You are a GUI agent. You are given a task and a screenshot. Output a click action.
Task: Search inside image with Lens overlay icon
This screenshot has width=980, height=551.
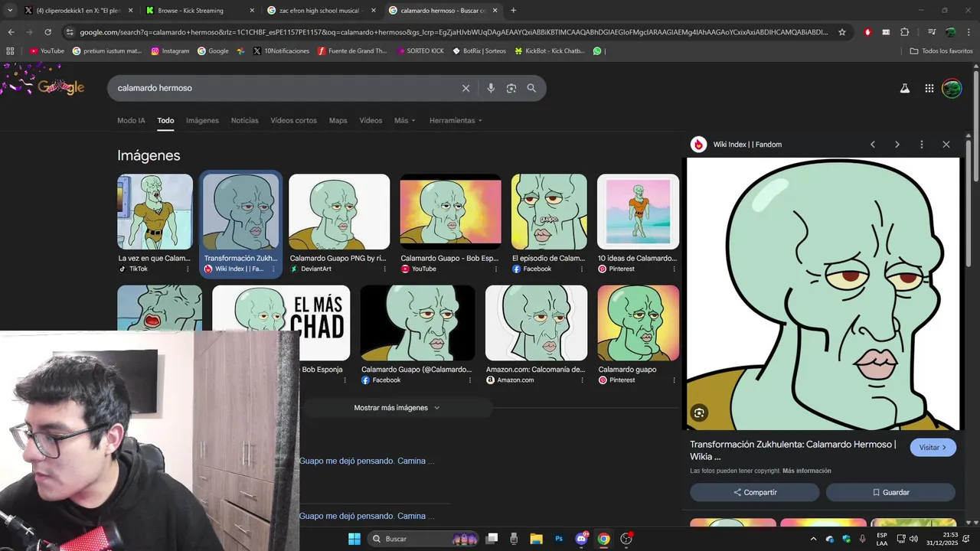[x=699, y=413]
